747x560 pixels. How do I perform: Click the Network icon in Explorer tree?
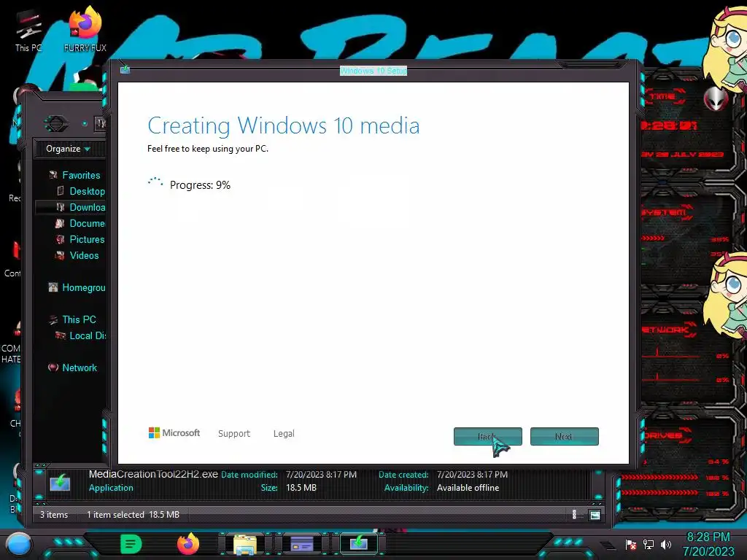(x=53, y=367)
